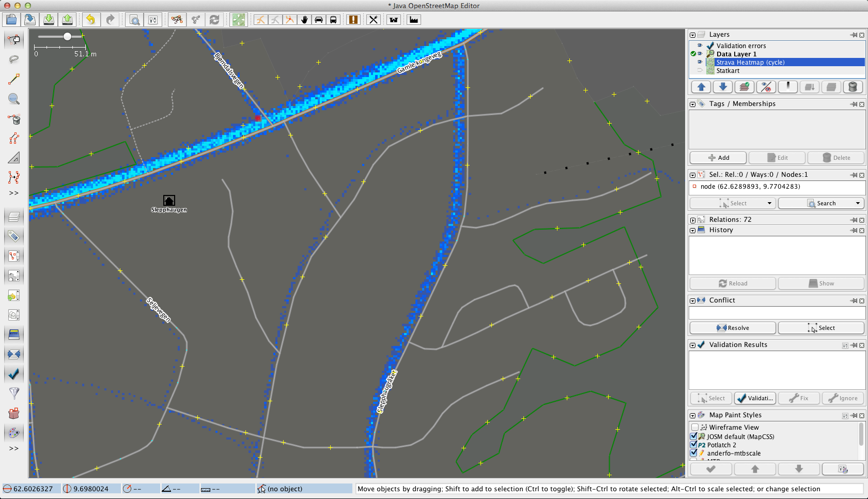
Task: Uncheck JOSM default (MapCSS) style
Action: click(x=694, y=436)
